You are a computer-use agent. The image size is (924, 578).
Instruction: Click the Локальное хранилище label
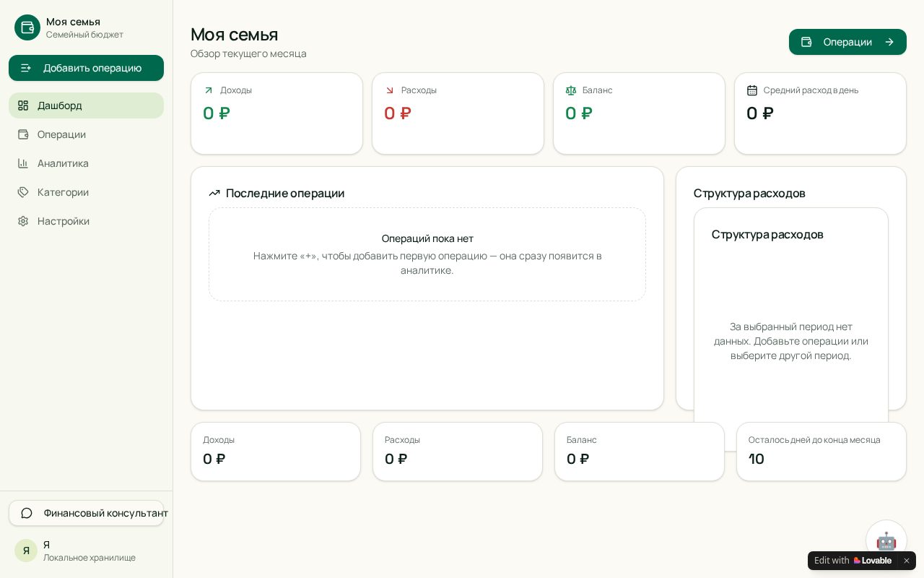(90, 558)
